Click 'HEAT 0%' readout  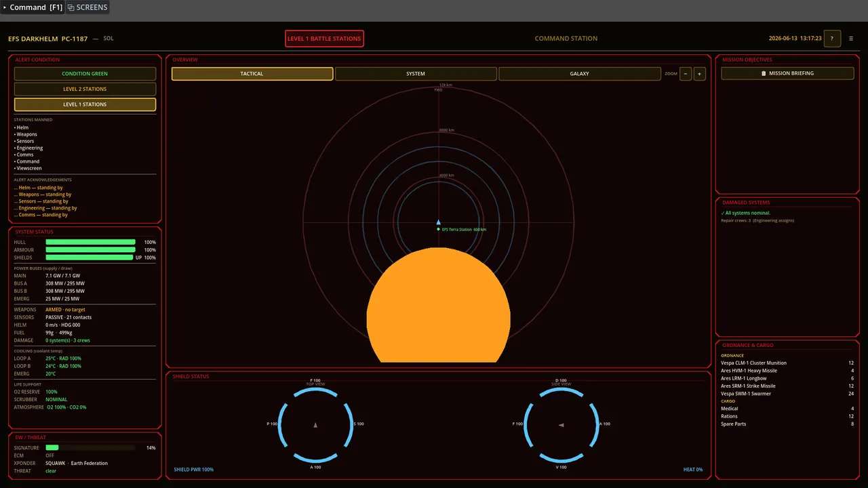click(693, 470)
